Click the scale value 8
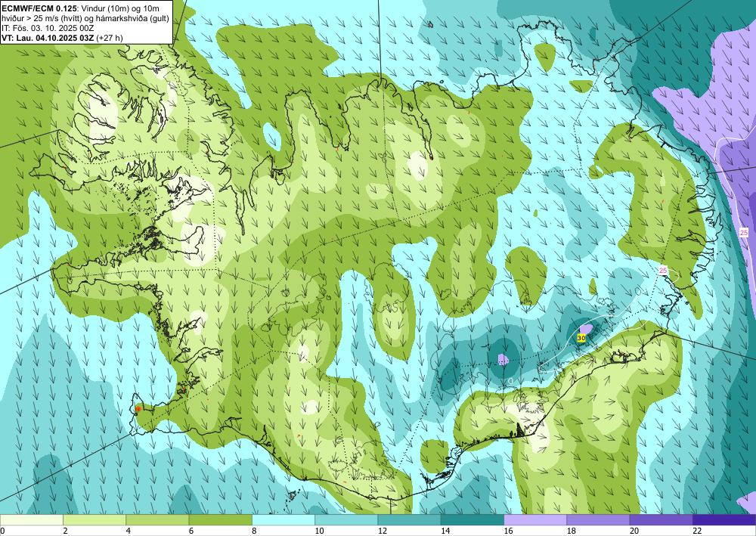The image size is (756, 536). pyautogui.click(x=254, y=531)
